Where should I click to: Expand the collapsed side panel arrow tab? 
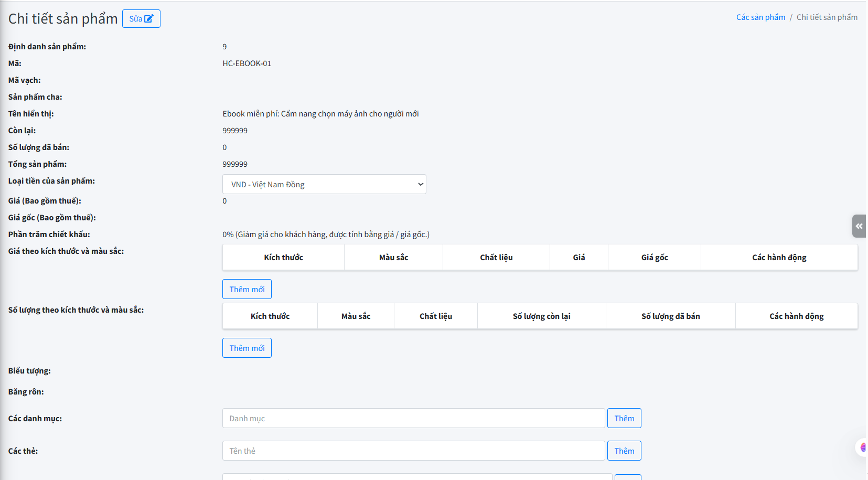(x=859, y=226)
